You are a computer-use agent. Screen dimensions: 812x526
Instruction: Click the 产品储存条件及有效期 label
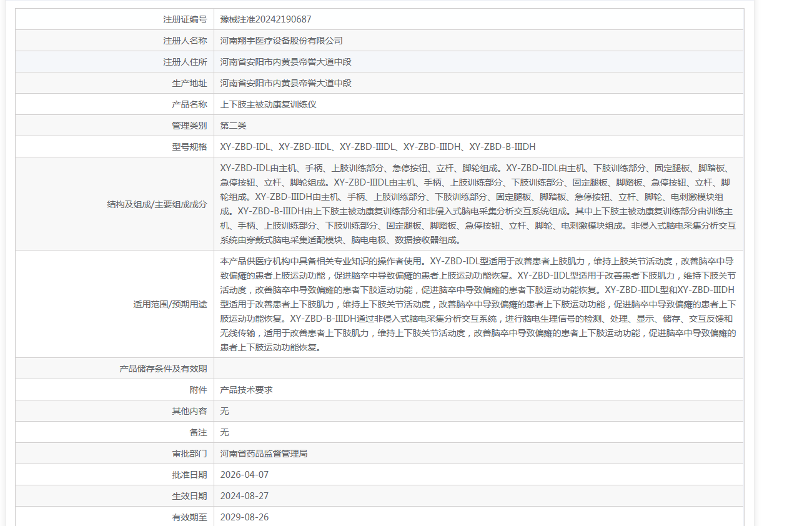163,369
